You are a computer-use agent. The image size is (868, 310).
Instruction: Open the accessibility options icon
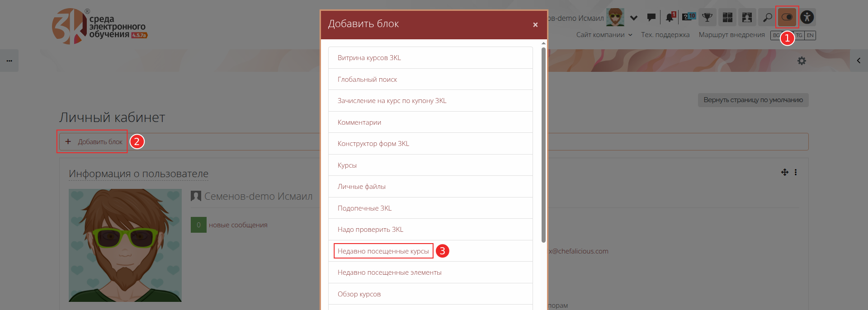click(x=807, y=17)
